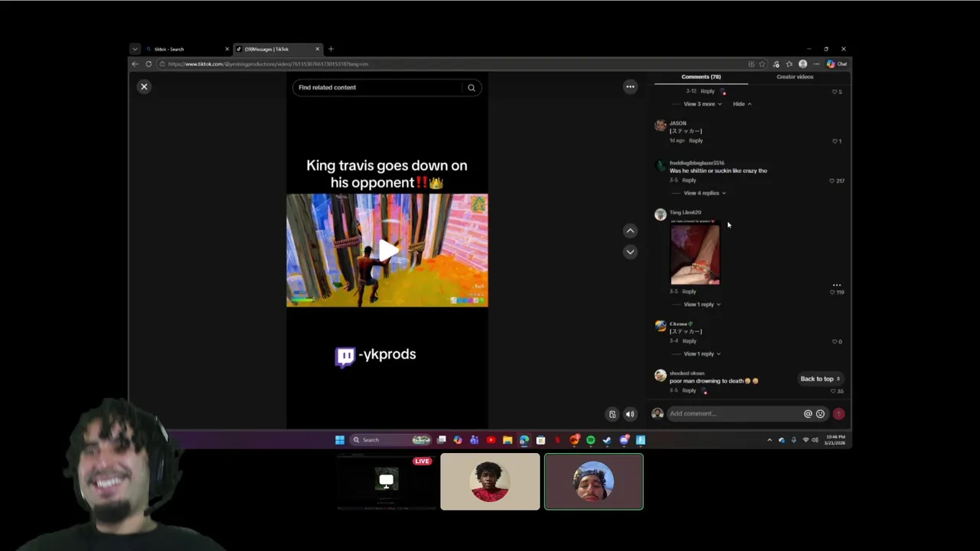Open Microsoft Teams from the taskbar
980x551 pixels.
[474, 440]
